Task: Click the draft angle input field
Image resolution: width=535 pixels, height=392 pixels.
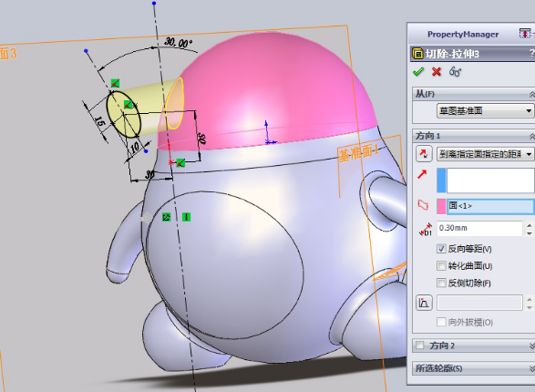Action: pos(479,303)
